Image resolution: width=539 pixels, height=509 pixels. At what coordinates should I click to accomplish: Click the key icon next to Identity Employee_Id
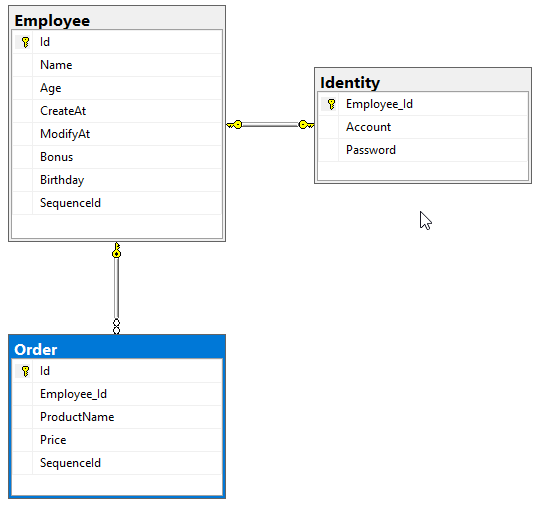click(x=331, y=104)
